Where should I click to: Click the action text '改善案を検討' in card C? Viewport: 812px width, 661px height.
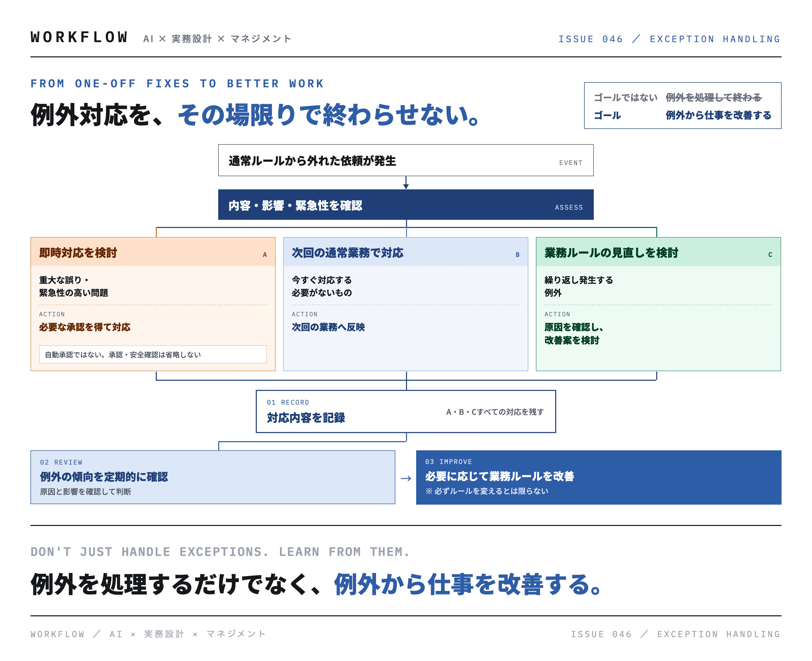572,340
